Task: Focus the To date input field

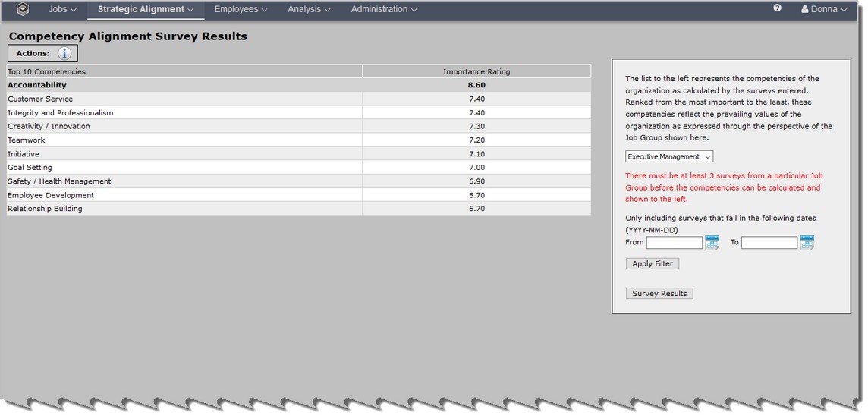Action: coord(769,243)
